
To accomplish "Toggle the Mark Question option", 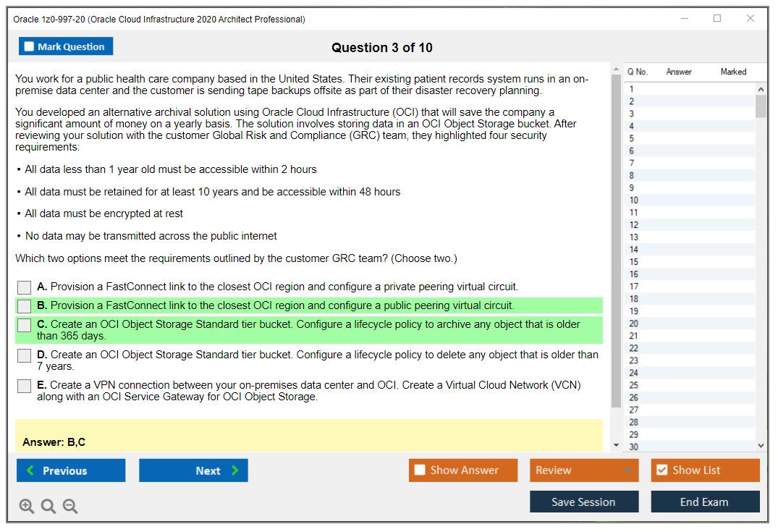I will pos(66,46).
